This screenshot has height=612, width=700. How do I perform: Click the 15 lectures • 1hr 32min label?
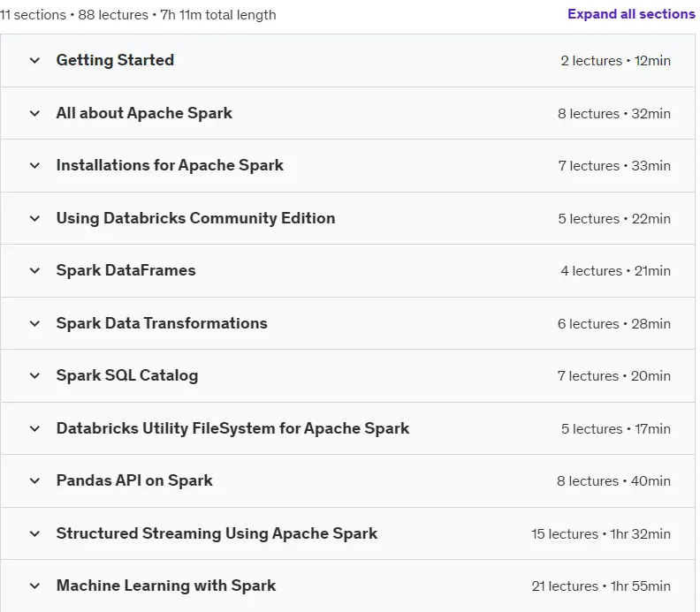(x=601, y=534)
